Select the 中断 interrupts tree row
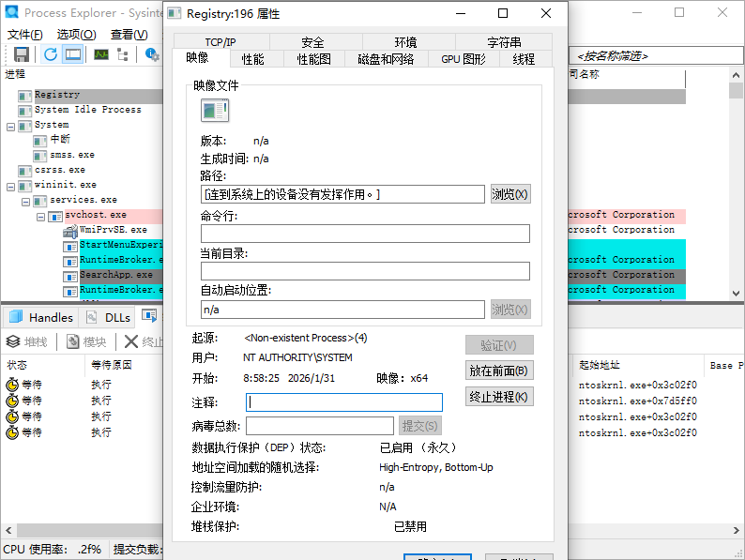This screenshot has width=745, height=560. [x=60, y=139]
